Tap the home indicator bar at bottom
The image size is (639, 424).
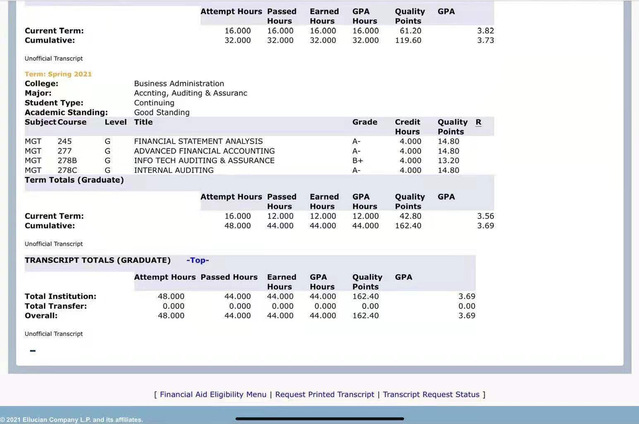tap(319, 417)
